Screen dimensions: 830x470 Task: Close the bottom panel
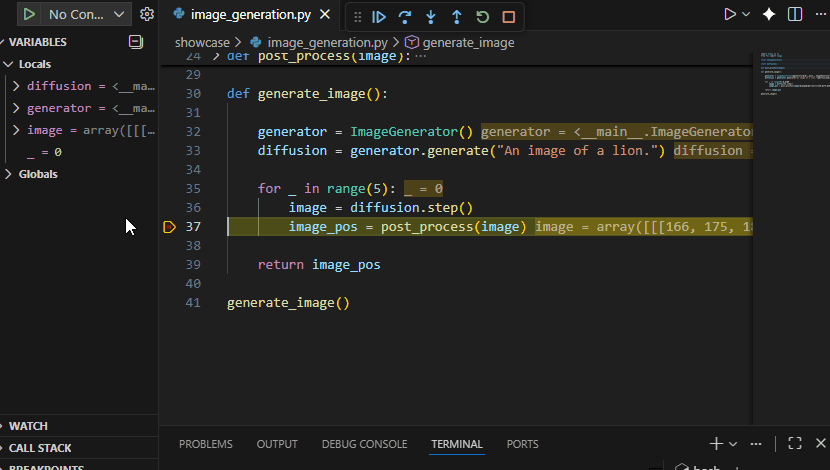pyautogui.click(x=821, y=444)
